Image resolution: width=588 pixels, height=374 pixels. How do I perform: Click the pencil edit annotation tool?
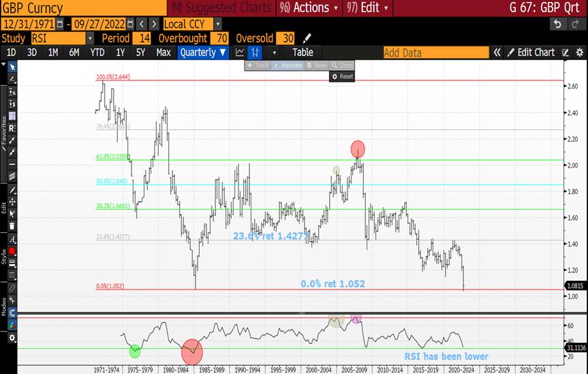(x=12, y=190)
